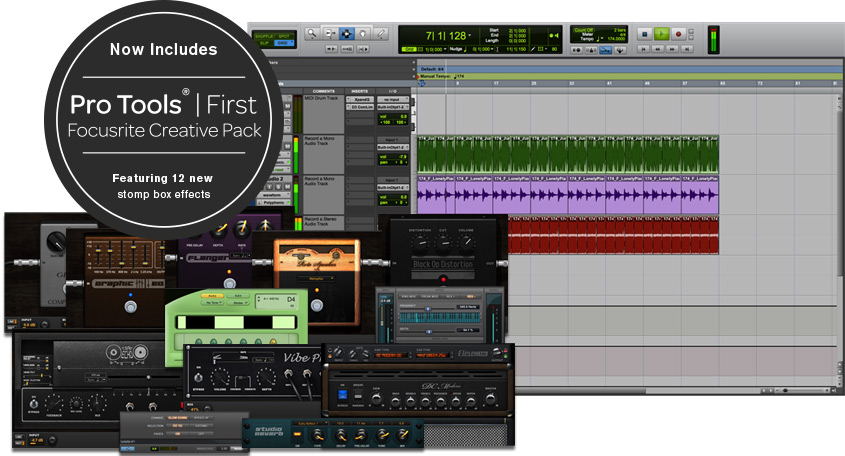Open the Nudge value dropdown
Image resolution: width=845 pixels, height=456 pixels.
[492, 49]
